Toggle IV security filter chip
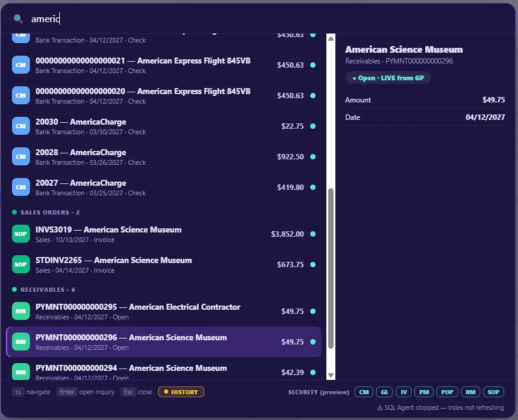Screen dimensions: 518x420 (x=404, y=392)
